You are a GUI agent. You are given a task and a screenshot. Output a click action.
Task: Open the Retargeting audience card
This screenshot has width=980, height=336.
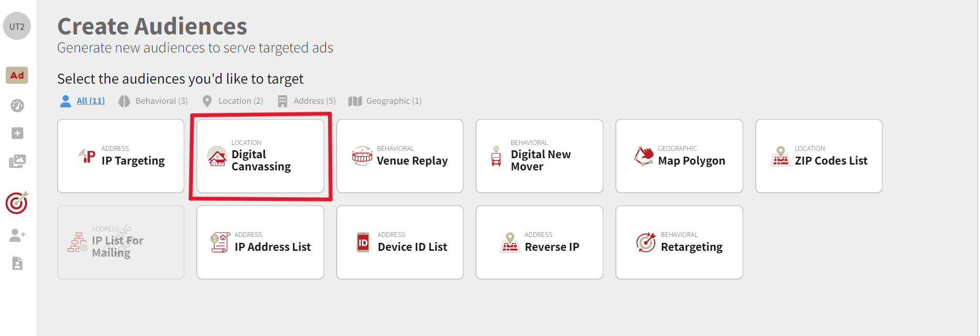679,242
